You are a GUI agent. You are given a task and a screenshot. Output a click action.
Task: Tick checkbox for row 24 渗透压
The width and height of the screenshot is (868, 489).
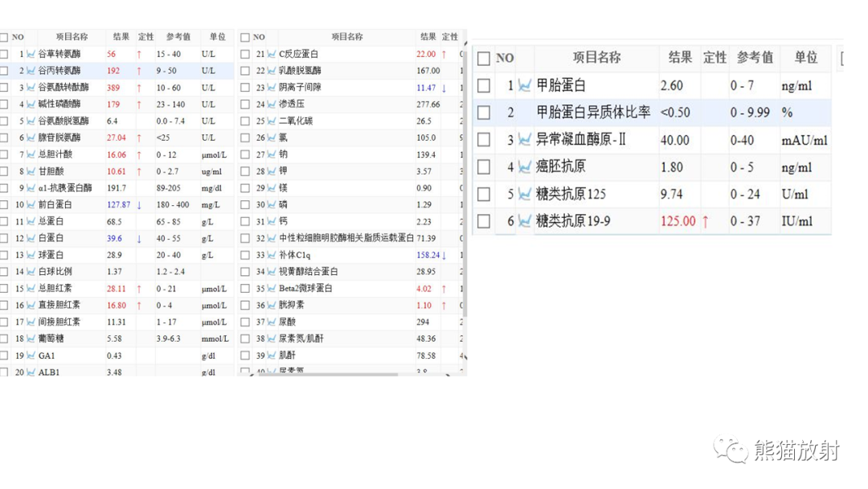pos(245,104)
